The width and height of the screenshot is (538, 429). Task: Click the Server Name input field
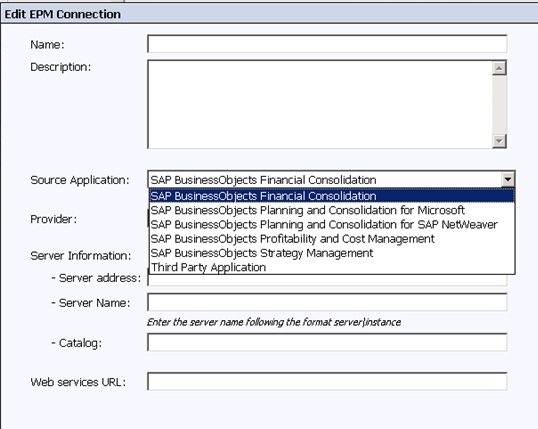pyautogui.click(x=327, y=302)
